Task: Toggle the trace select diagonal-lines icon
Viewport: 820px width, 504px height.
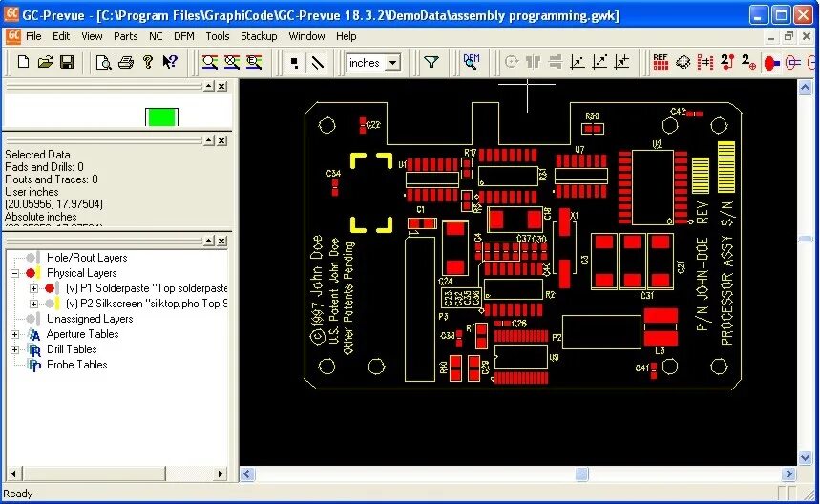Action: click(317, 63)
